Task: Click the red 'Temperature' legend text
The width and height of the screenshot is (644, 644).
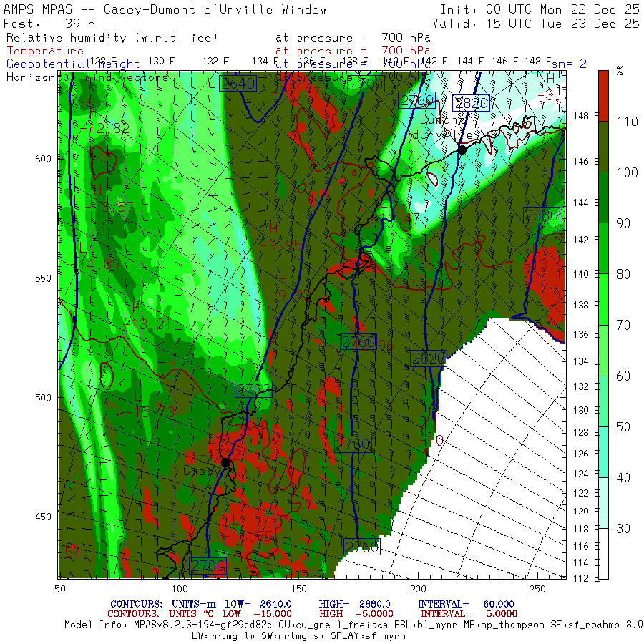Action: pos(45,51)
